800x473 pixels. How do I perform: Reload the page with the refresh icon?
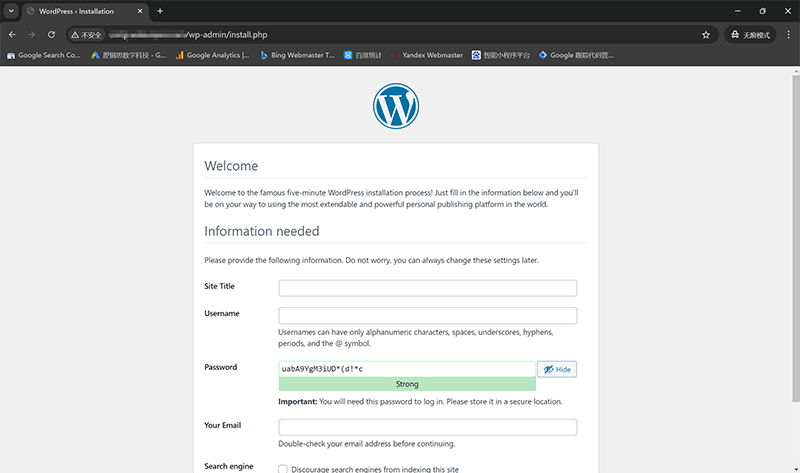tap(52, 35)
